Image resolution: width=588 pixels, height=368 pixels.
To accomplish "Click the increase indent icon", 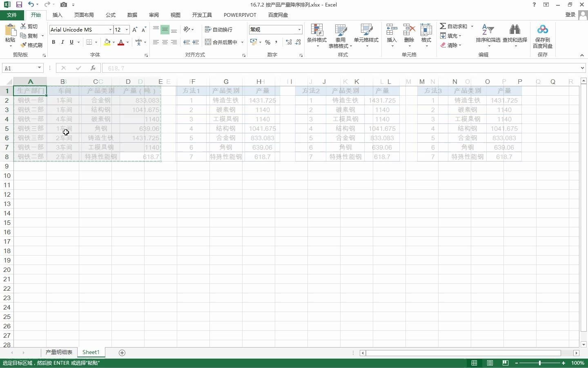I will (196, 42).
